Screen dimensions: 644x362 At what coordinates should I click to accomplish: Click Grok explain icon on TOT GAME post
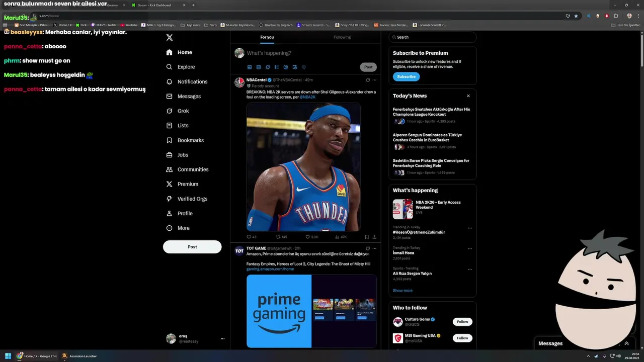click(368, 248)
